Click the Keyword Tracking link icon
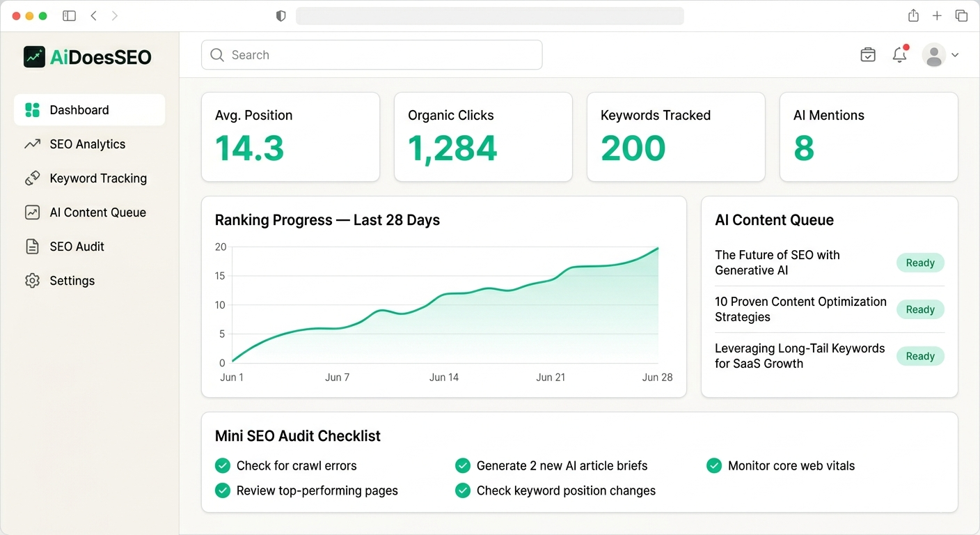 [32, 178]
